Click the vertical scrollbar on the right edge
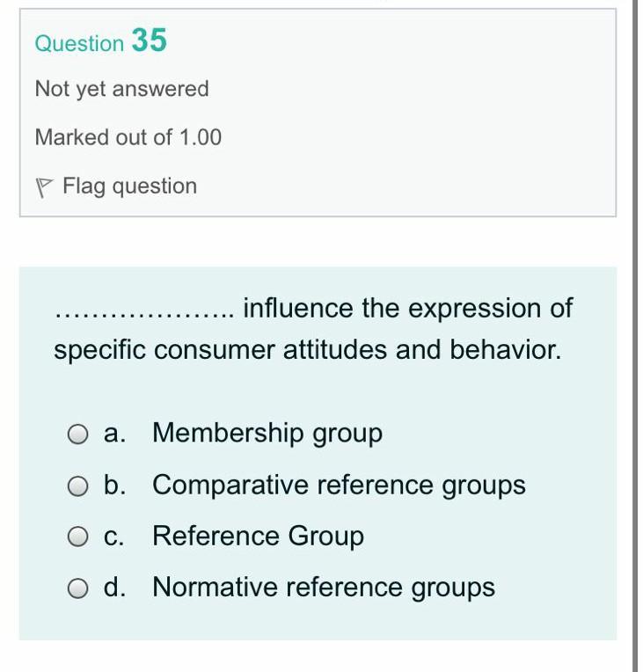The height and width of the screenshot is (672, 643). (x=637, y=334)
